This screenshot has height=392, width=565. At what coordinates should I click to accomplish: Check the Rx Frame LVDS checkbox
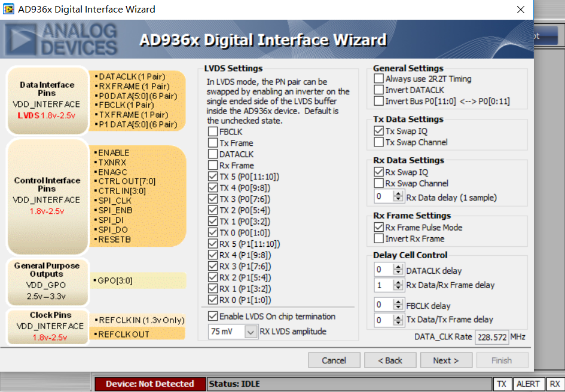pos(213,165)
